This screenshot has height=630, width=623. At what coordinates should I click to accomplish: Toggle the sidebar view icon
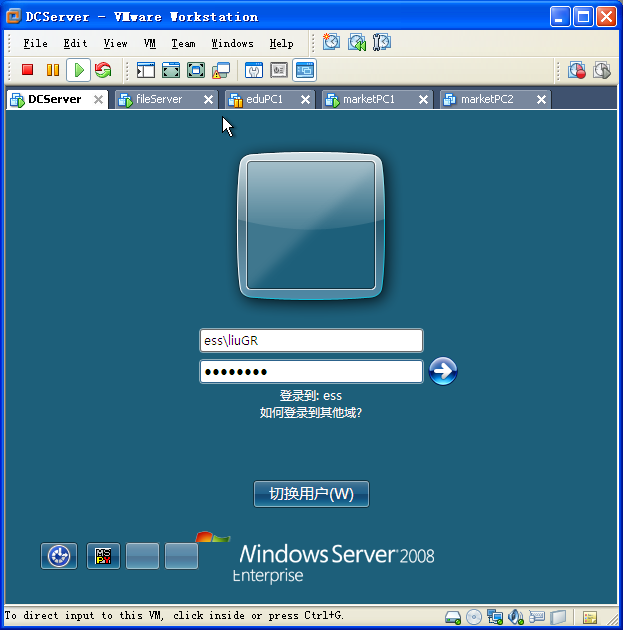[x=145, y=70]
